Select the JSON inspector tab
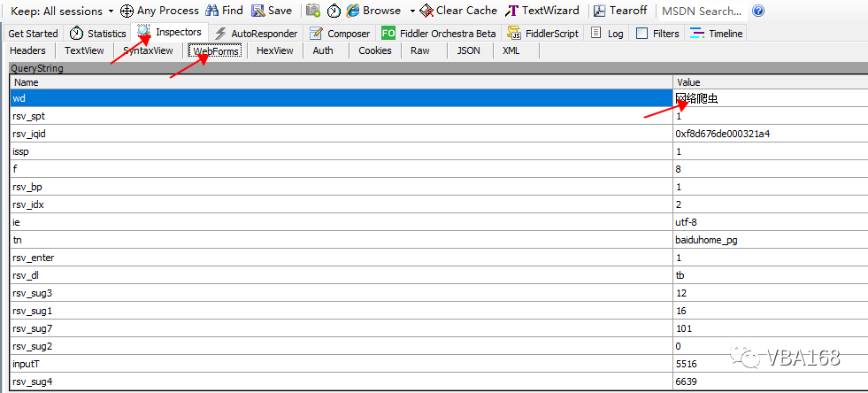 point(468,50)
